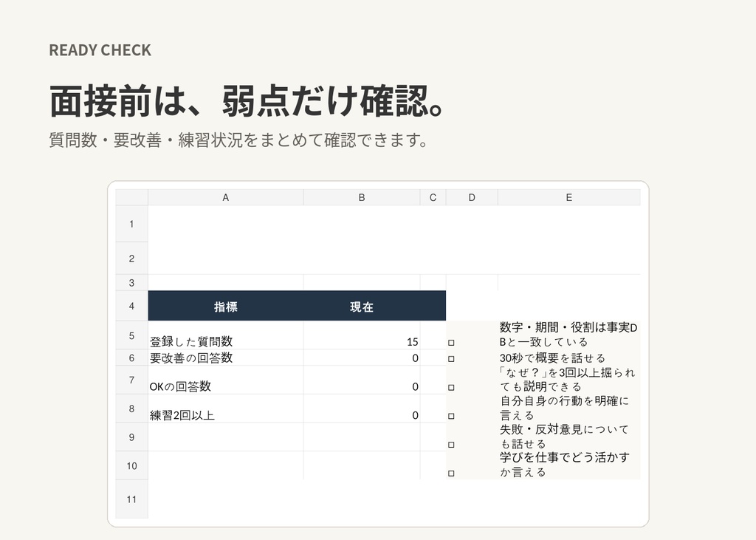This screenshot has height=540, width=756.
Task: Select row 5 header
Action: pyautogui.click(x=131, y=335)
